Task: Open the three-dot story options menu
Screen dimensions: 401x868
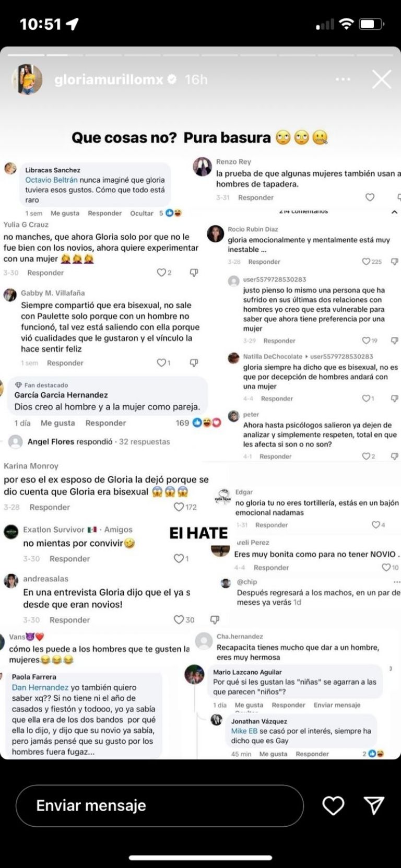Action: [343, 79]
